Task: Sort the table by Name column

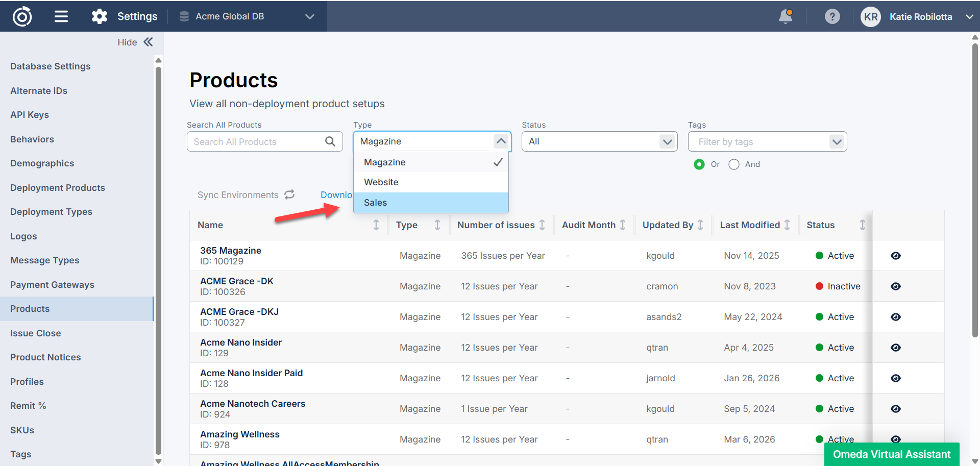Action: click(376, 225)
